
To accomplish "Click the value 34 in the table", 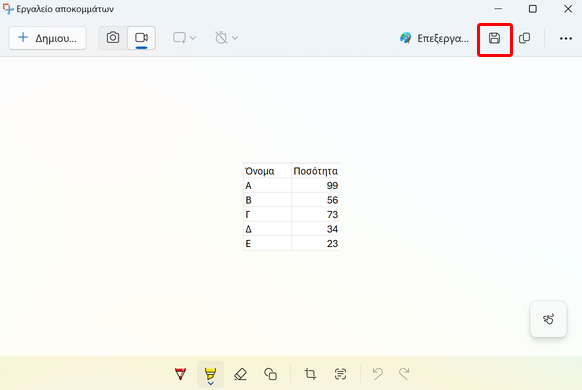I will coord(332,229).
